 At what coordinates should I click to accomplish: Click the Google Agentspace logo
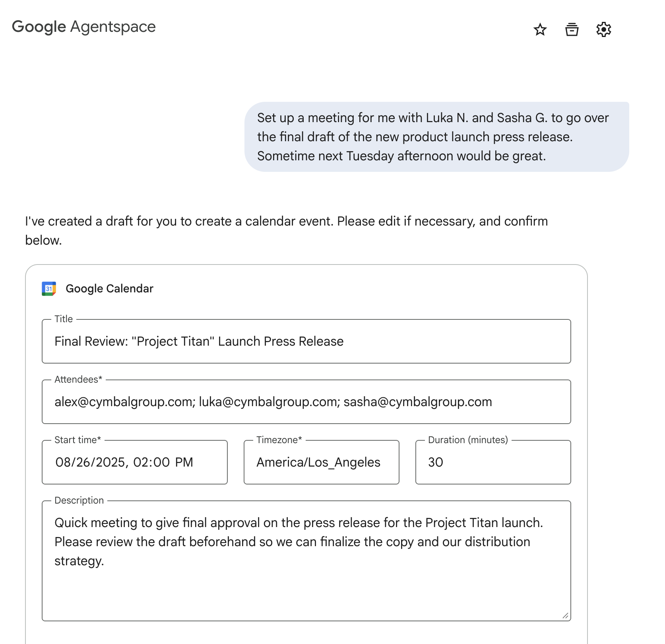click(84, 27)
